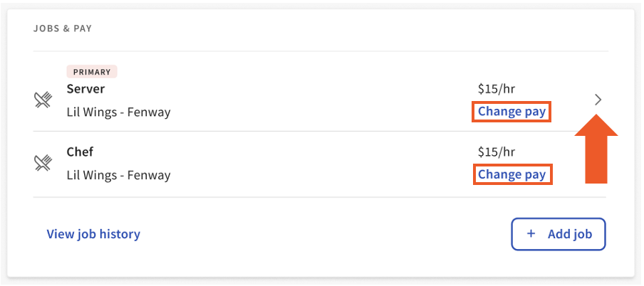
Task: Select the Server job title
Action: click(85, 89)
